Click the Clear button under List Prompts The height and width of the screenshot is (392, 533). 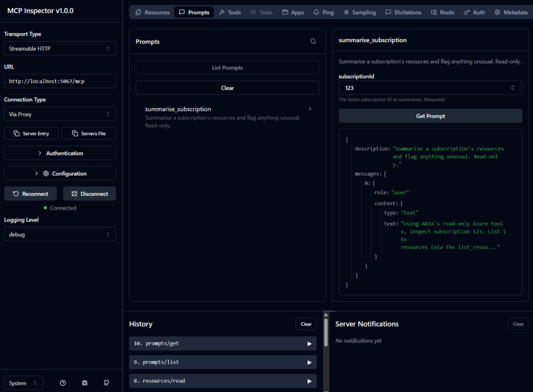coord(227,88)
